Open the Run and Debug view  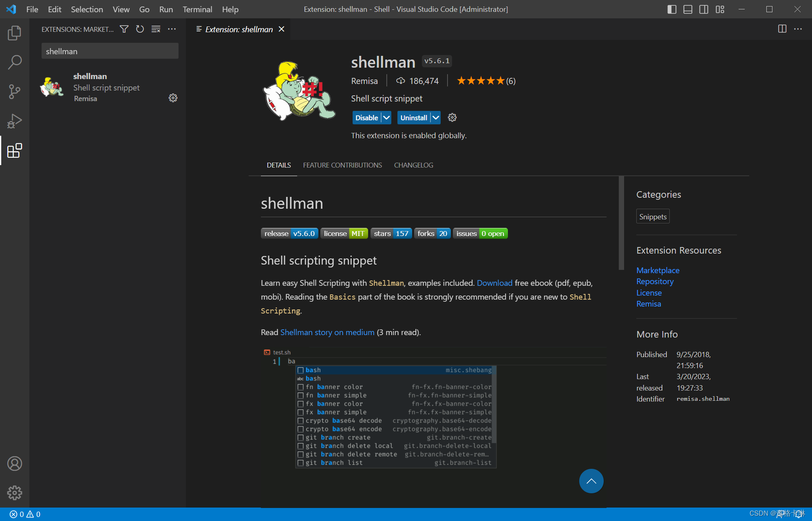15,121
